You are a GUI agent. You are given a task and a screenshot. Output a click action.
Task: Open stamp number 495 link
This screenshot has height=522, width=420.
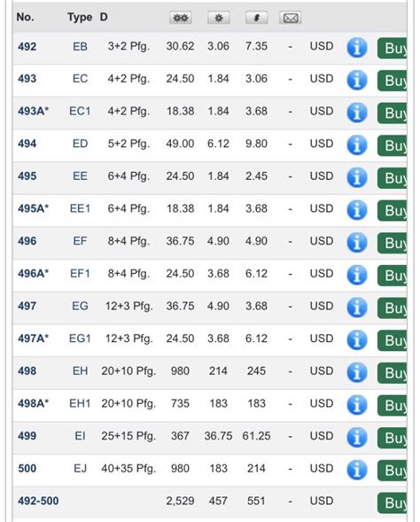pos(27,175)
